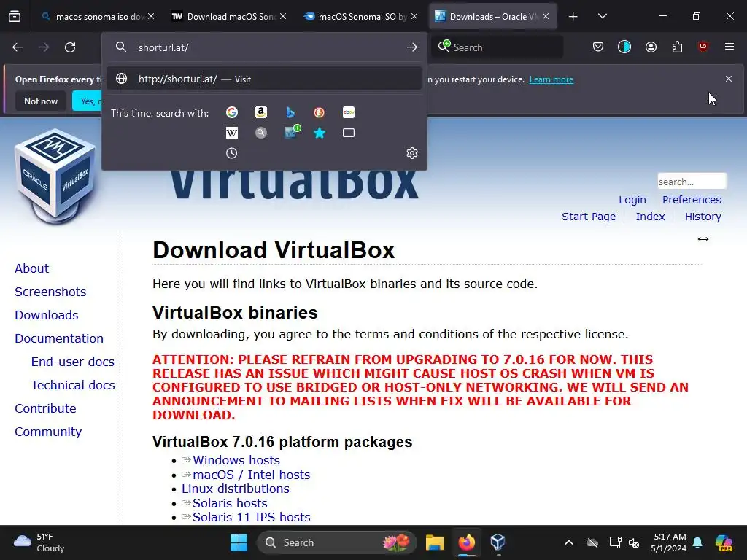Download the macOS / Intel hosts package

pos(251,475)
